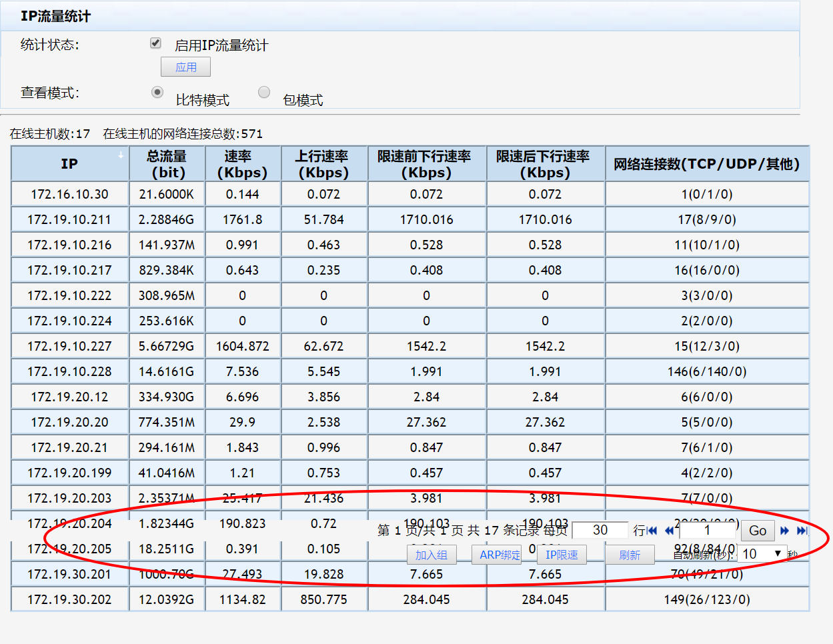The height and width of the screenshot is (644, 833).
Task: Toggle the 启用IP流量统计 checkbox
Action: pos(155,43)
